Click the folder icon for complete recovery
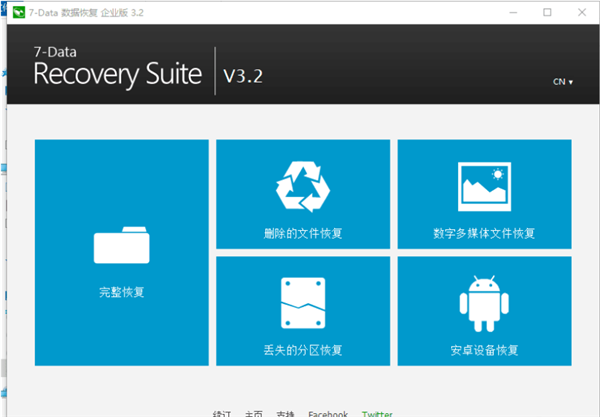This screenshot has width=600, height=417. point(122,245)
